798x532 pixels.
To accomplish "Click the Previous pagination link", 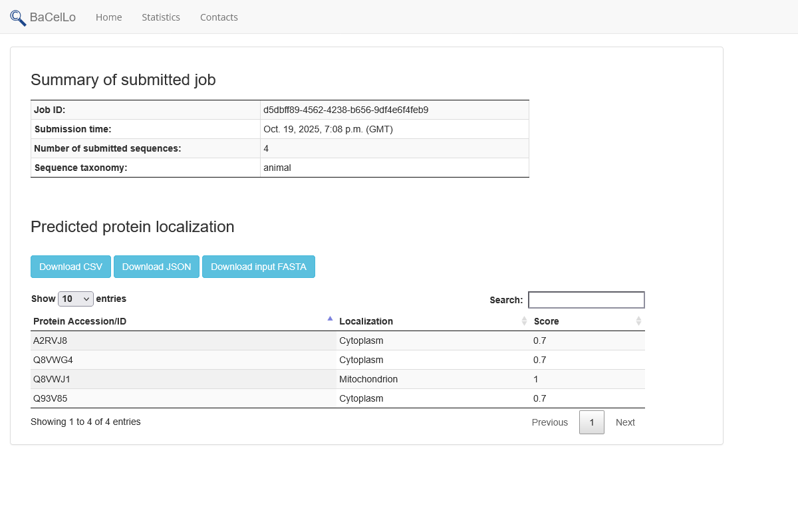I will point(550,422).
